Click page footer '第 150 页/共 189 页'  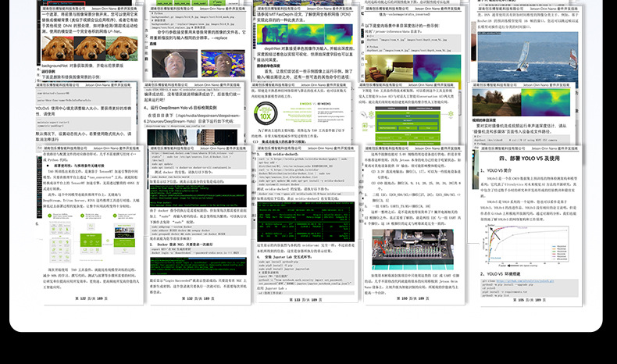[412, 298]
